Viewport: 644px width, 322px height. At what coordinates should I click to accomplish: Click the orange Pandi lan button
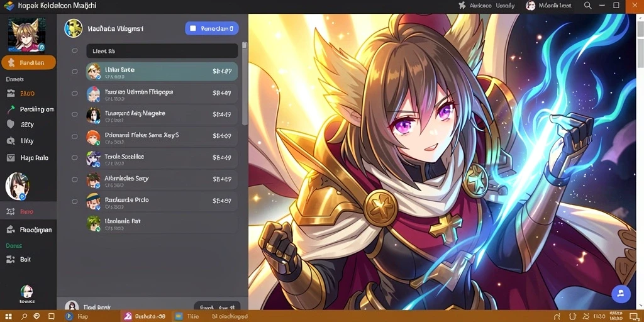(29, 62)
